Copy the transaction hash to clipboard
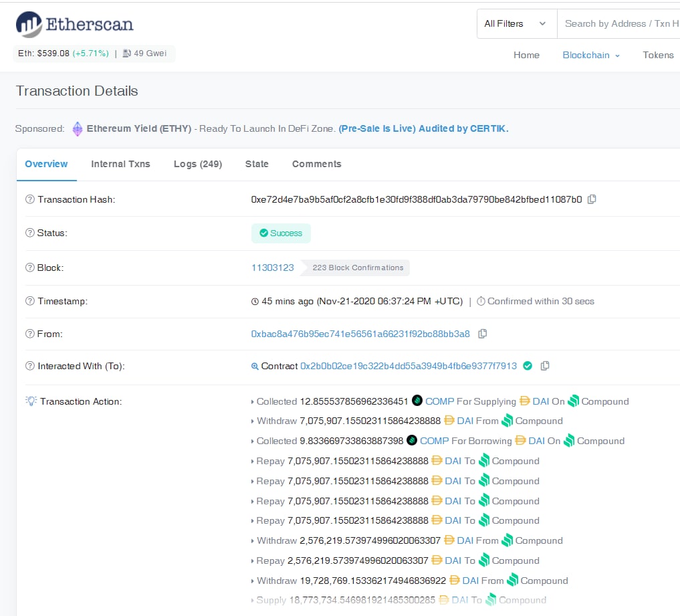The height and width of the screenshot is (616, 680). [592, 199]
